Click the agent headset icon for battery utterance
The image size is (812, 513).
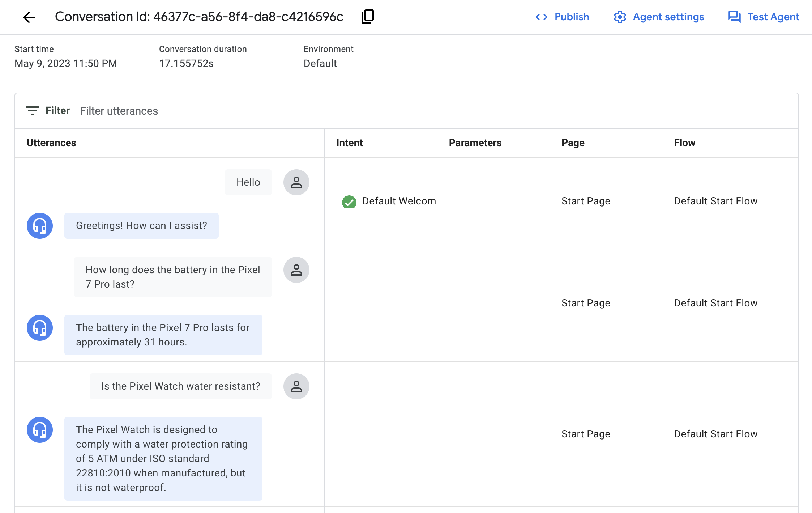pyautogui.click(x=39, y=327)
